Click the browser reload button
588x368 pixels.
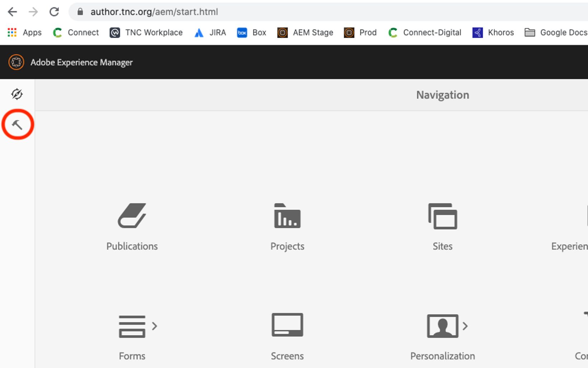pos(54,12)
